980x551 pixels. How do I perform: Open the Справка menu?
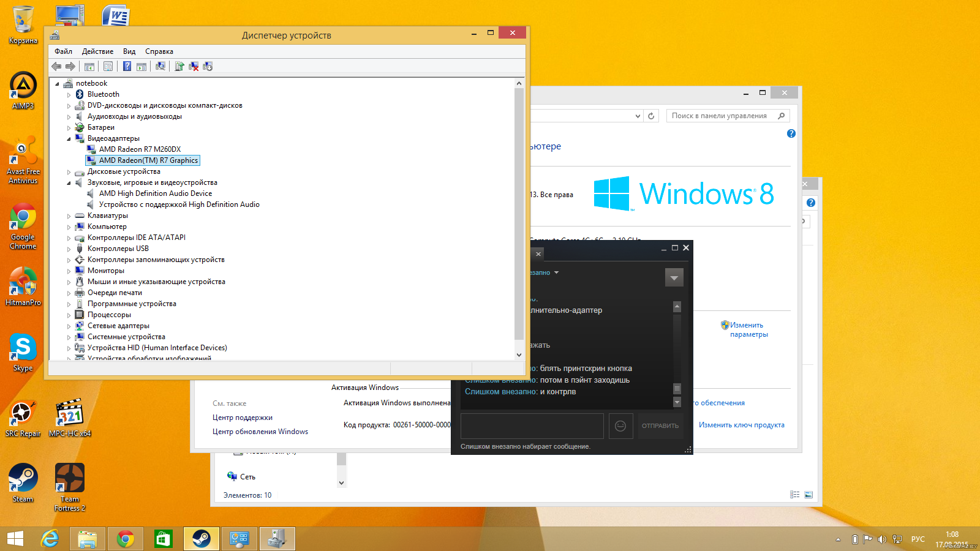[159, 51]
